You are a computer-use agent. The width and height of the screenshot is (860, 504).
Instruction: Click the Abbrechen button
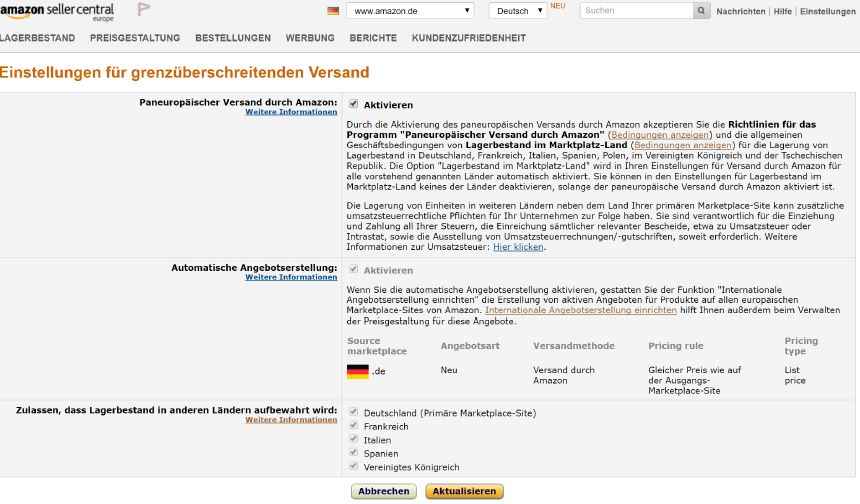(x=384, y=491)
